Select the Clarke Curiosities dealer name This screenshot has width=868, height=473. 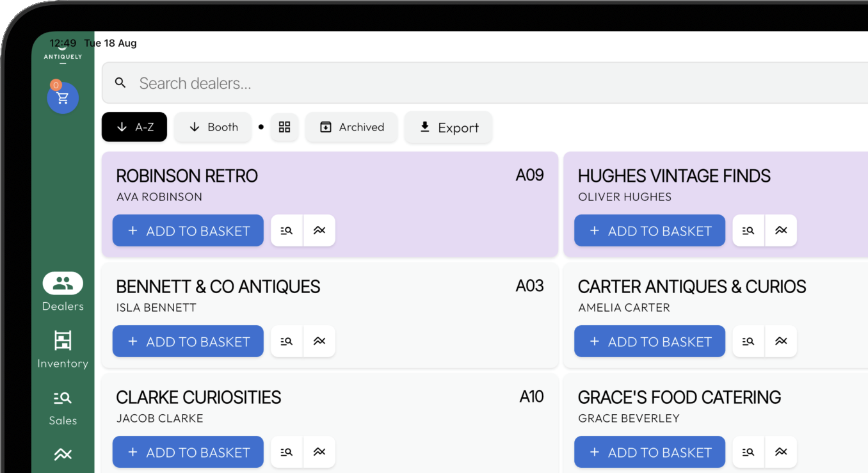pyautogui.click(x=198, y=397)
